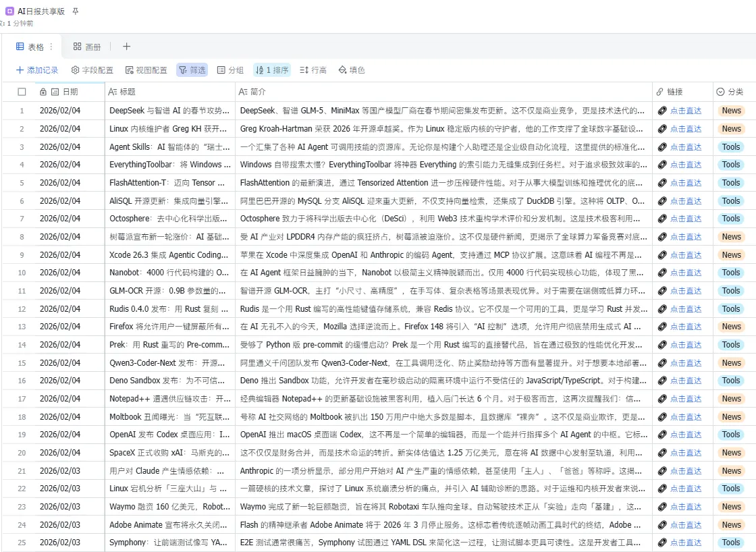Screen dimensions: 756x552
Task: Click 添加记录 to add a record
Action: (37, 70)
